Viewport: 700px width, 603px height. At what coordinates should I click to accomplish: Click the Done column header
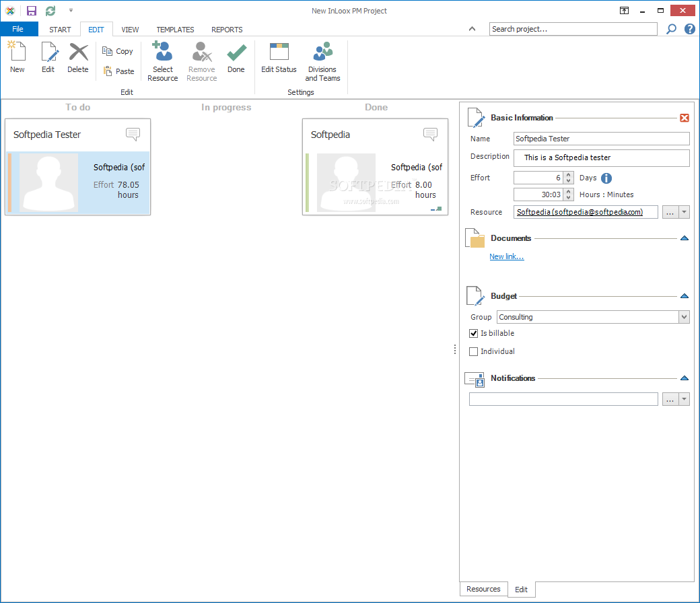[x=376, y=107]
